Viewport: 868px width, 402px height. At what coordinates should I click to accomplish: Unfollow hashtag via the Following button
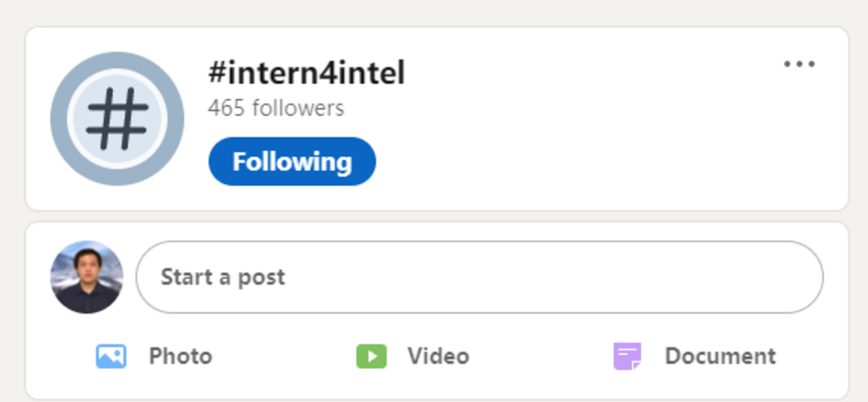click(292, 161)
